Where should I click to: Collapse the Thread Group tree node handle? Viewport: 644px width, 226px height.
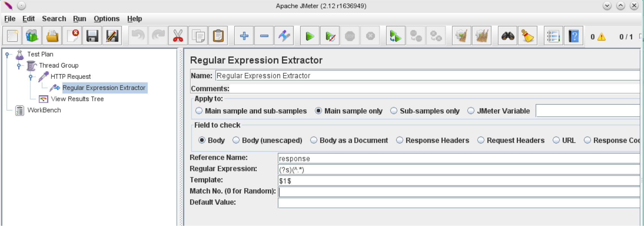point(19,66)
